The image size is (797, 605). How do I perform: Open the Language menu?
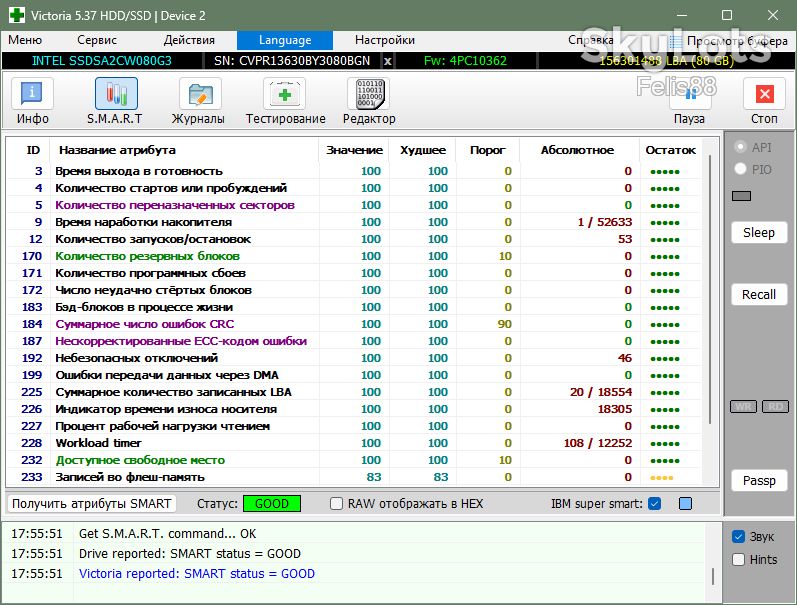pyautogui.click(x=285, y=40)
